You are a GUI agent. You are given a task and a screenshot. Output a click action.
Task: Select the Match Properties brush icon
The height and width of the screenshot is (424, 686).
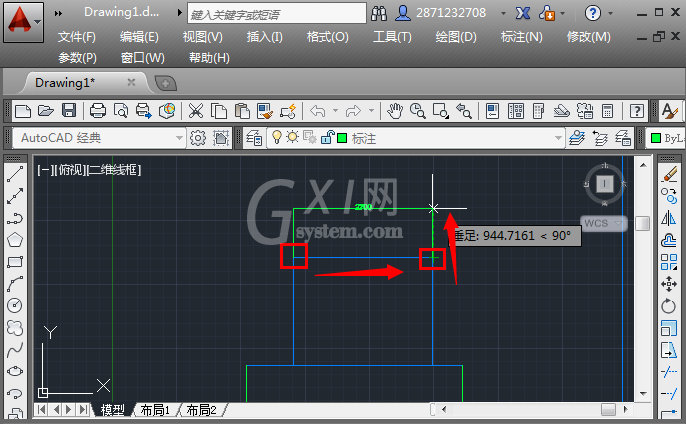pos(265,111)
